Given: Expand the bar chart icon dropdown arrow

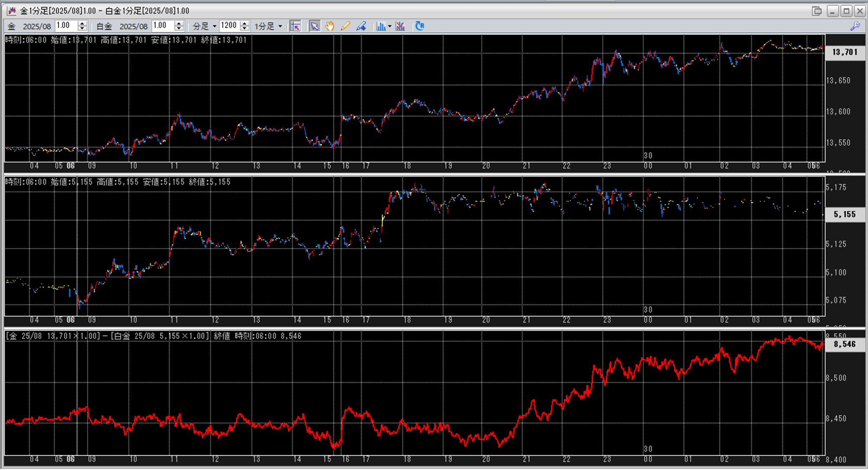Looking at the screenshot, I should (x=390, y=26).
